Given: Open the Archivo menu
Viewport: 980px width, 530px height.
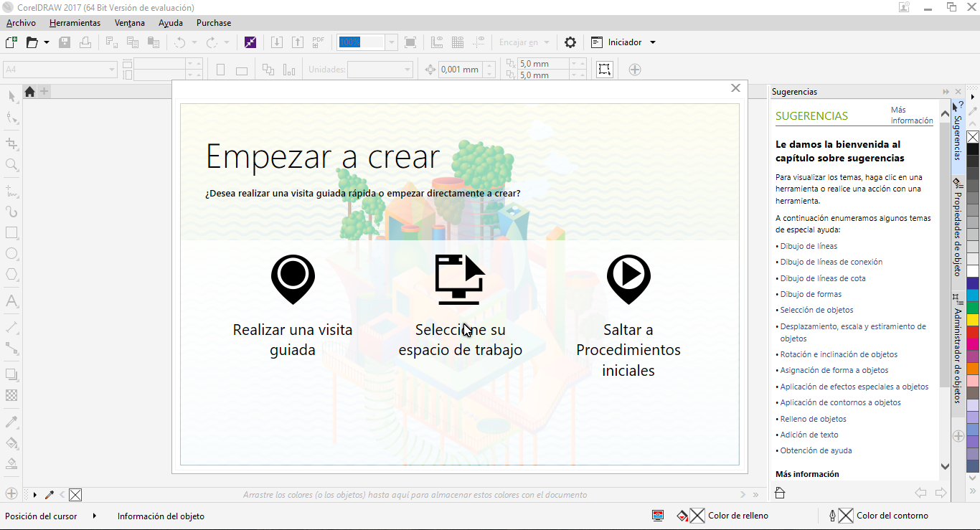Looking at the screenshot, I should (x=21, y=23).
